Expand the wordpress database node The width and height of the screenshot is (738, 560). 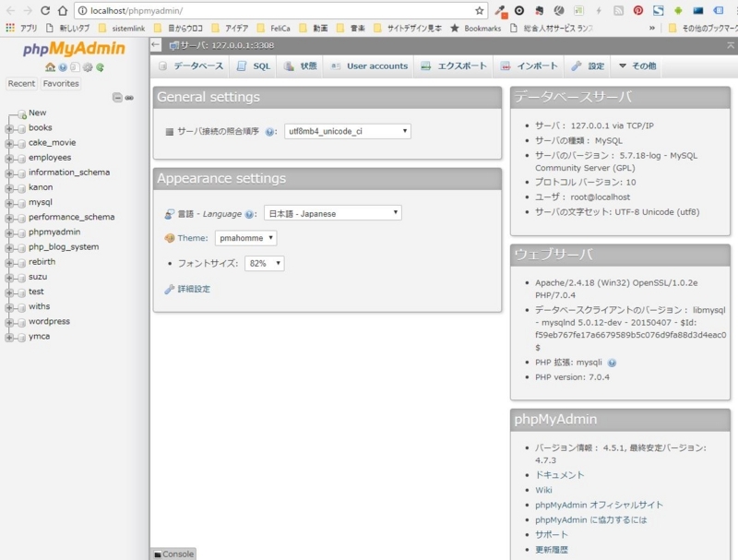click(x=7, y=321)
